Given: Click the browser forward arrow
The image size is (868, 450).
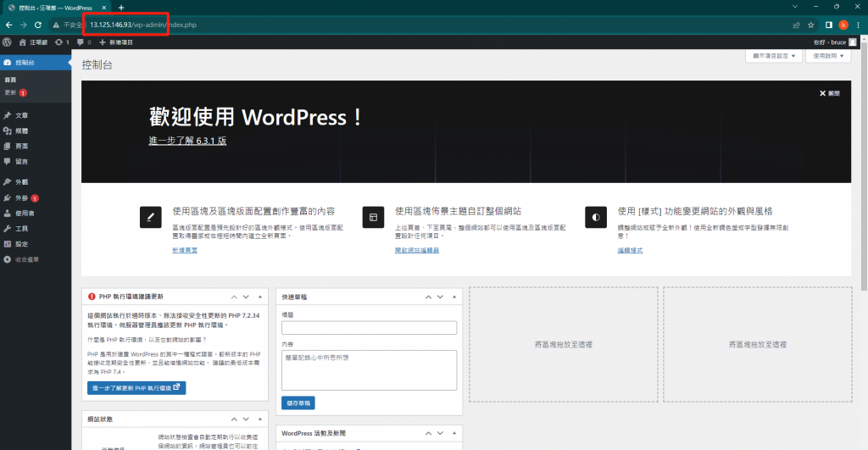Looking at the screenshot, I should 23,25.
